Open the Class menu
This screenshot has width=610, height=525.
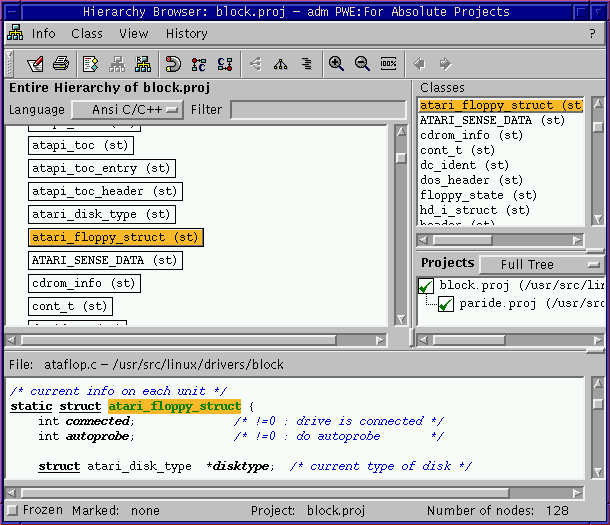pyautogui.click(x=87, y=33)
